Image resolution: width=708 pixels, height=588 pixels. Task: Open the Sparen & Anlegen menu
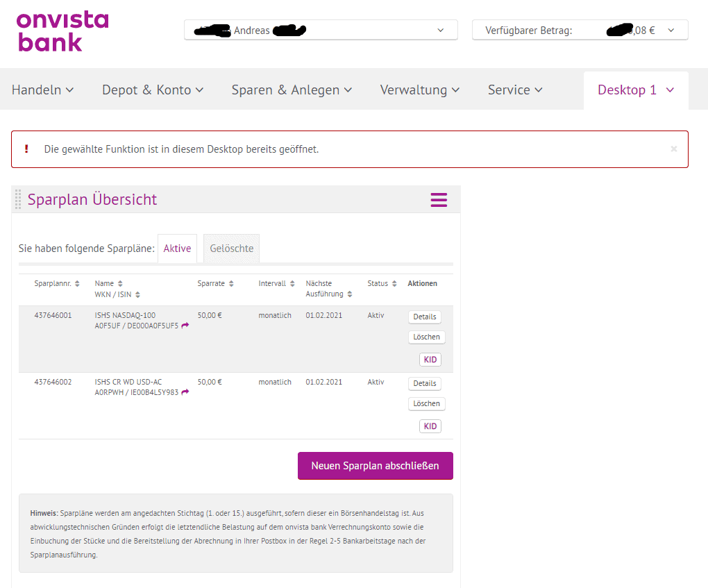coord(292,90)
